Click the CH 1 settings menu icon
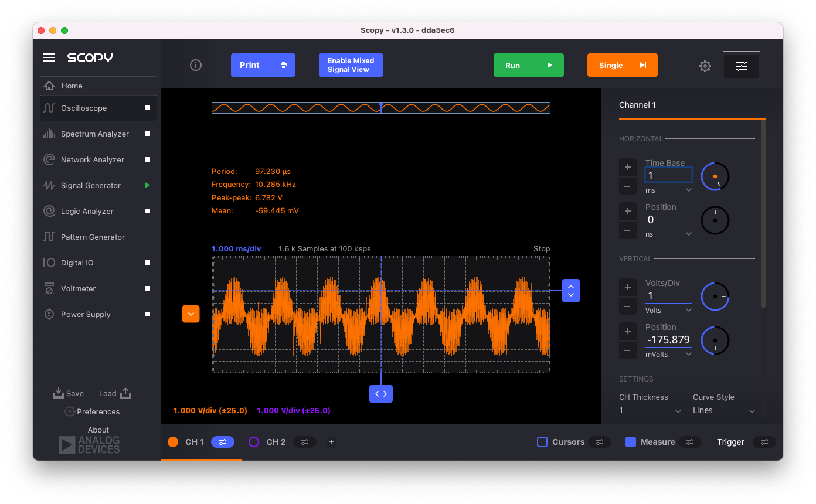The image size is (816, 504). pos(223,442)
